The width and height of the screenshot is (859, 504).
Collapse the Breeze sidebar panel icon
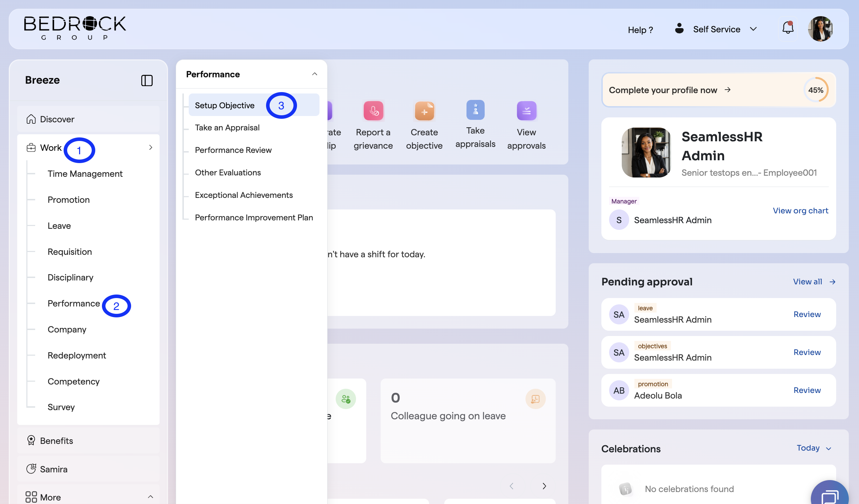click(x=147, y=80)
